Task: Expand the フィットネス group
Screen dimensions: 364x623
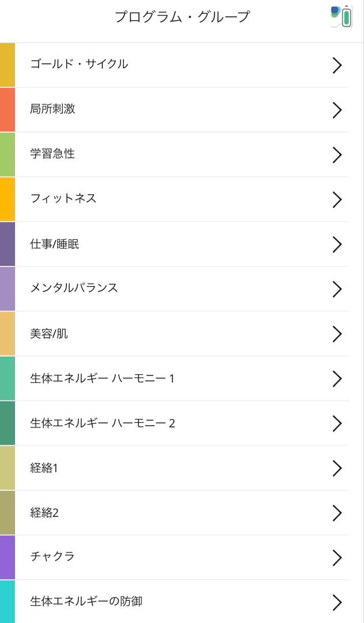Action: (337, 199)
